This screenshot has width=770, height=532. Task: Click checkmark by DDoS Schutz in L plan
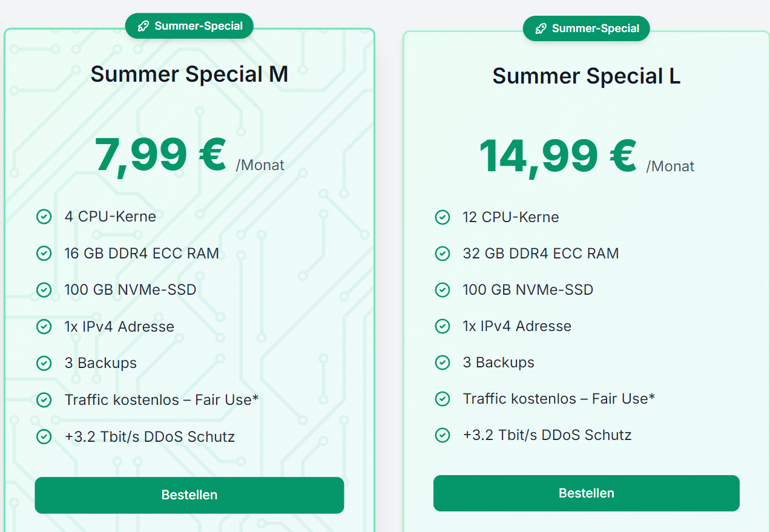(x=443, y=435)
